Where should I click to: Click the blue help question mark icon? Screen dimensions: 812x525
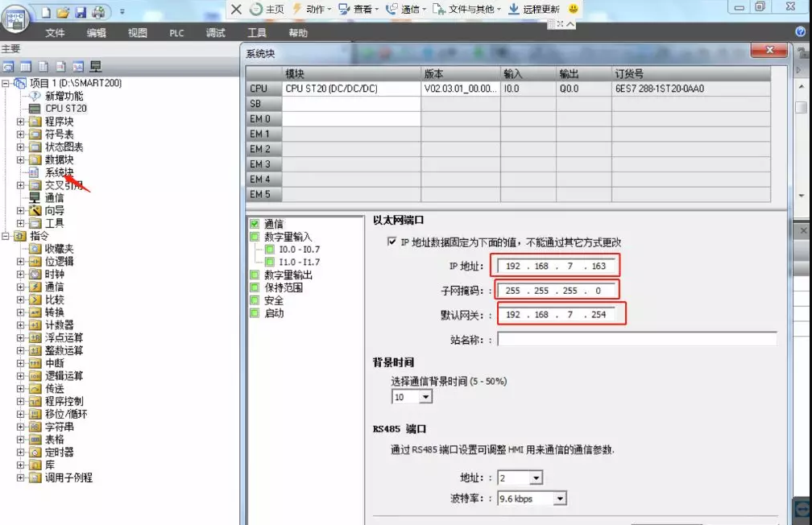pyautogui.click(x=801, y=31)
